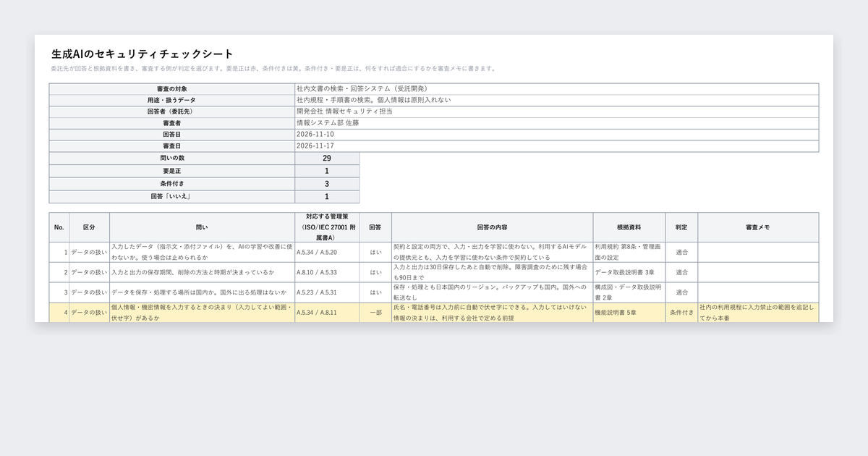
Task: Select the 条件付き verdict in row 4
Action: pyautogui.click(x=682, y=312)
